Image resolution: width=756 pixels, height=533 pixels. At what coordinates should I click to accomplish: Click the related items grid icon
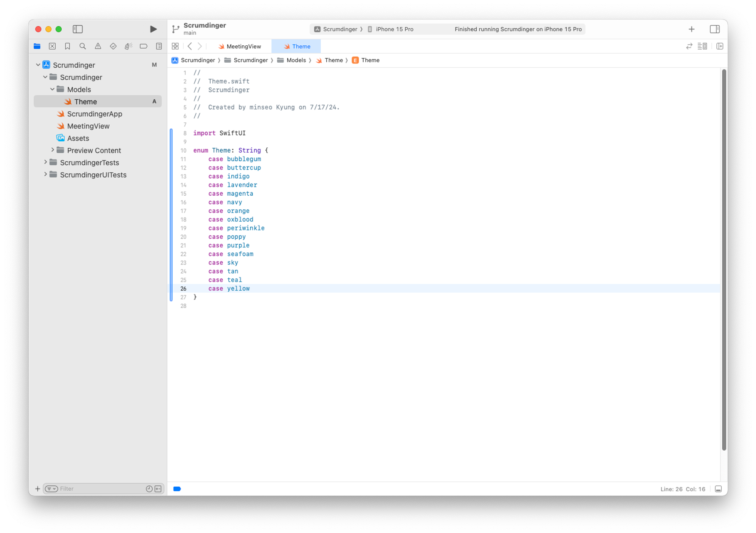175,46
